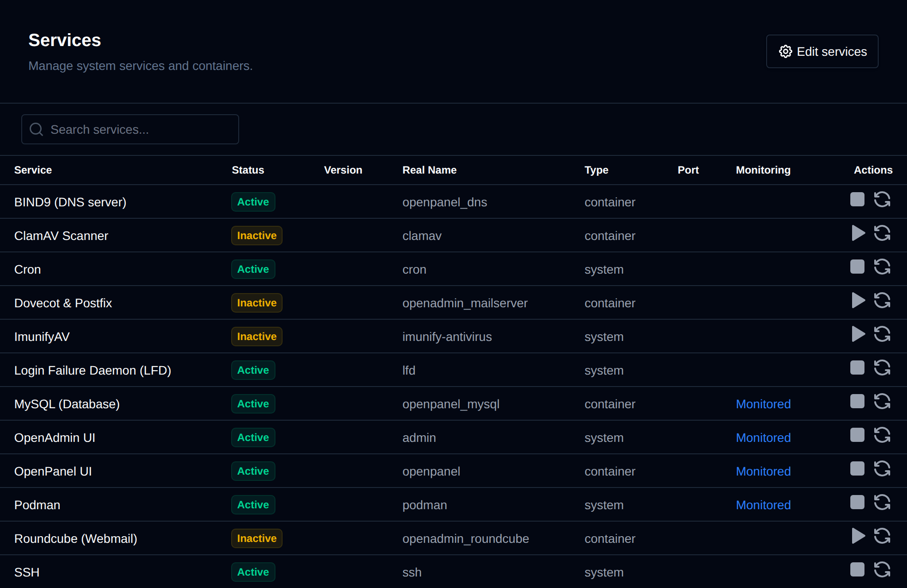Stop the OpenPanel UI service

(857, 468)
